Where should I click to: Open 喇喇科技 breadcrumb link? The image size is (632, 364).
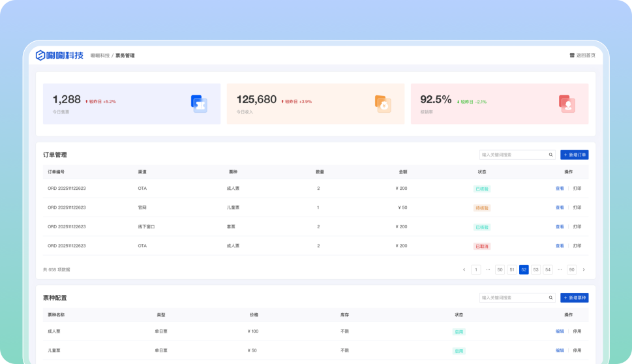tap(100, 55)
